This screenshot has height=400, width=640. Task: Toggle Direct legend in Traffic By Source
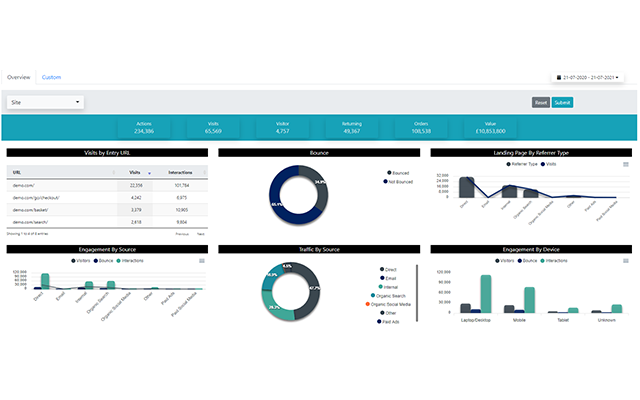(388, 269)
